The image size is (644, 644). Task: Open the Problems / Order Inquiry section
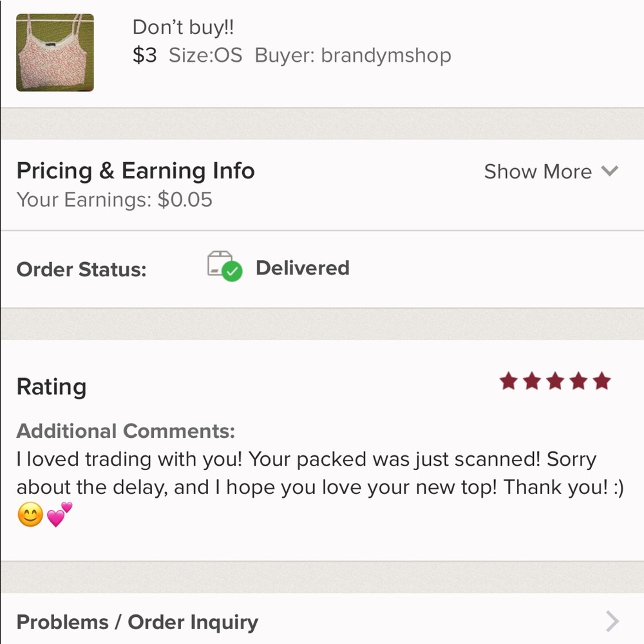pos(137,621)
